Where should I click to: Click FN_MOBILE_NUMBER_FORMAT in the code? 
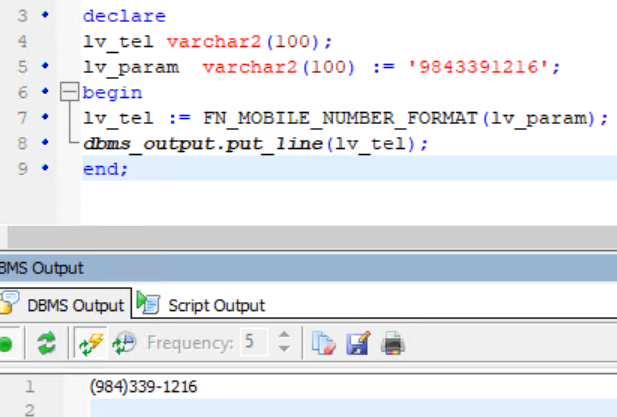(x=340, y=118)
